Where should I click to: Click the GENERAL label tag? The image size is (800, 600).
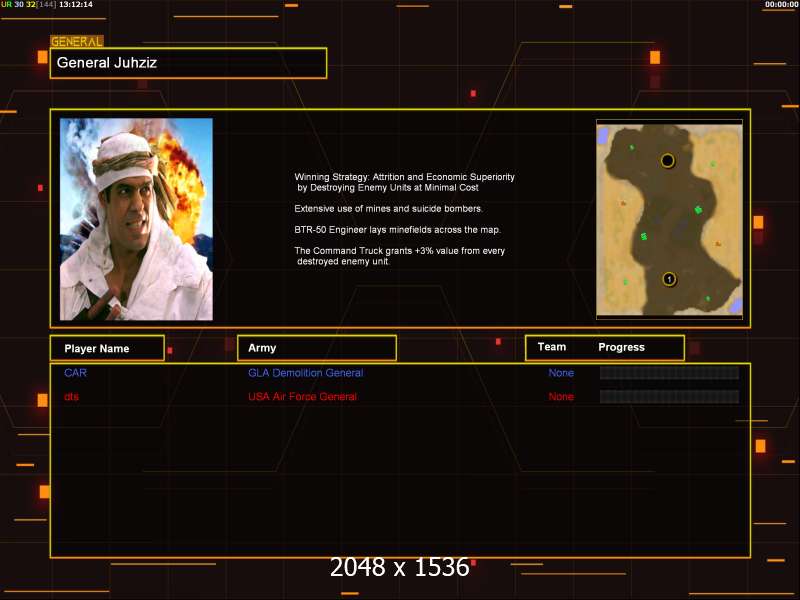77,41
